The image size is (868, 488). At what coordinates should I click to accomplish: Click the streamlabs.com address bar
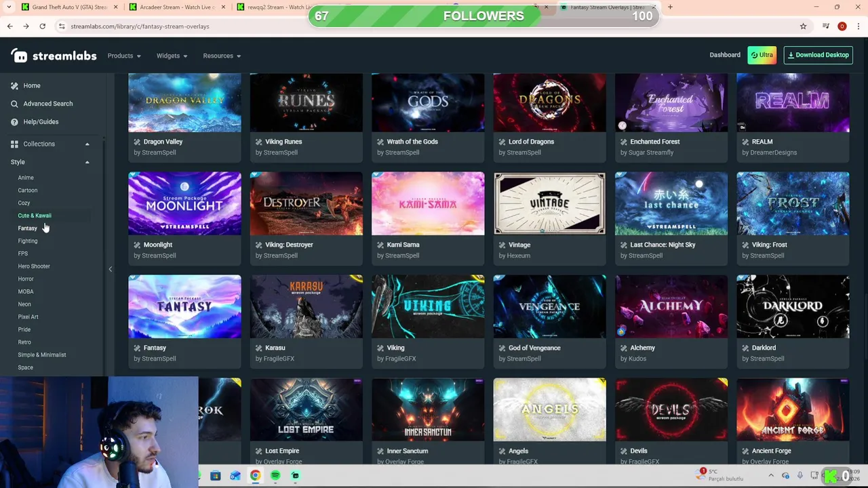[x=427, y=26]
